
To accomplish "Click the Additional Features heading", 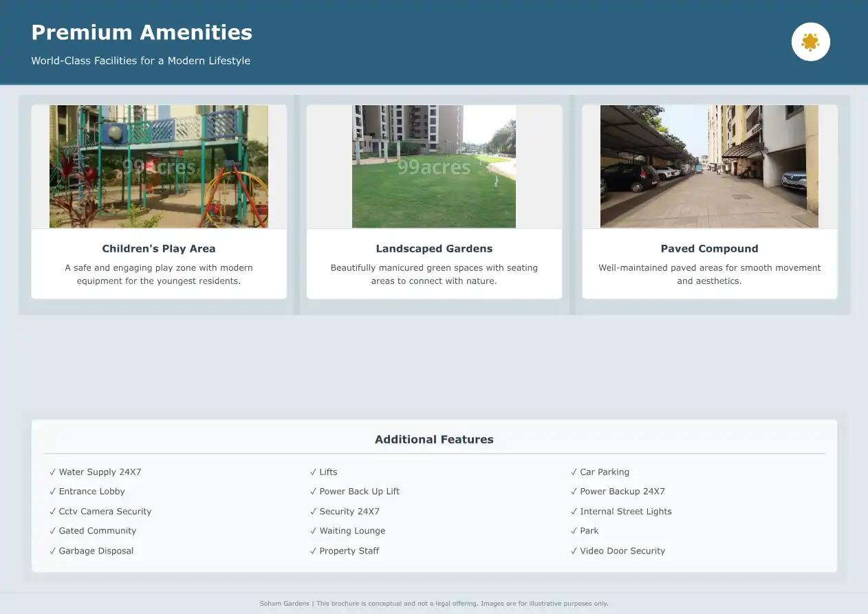I will click(434, 439).
